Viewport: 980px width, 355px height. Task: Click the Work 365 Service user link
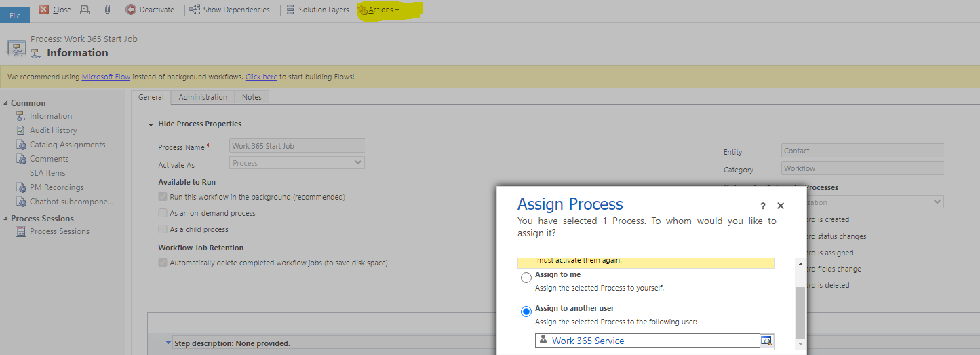[588, 341]
